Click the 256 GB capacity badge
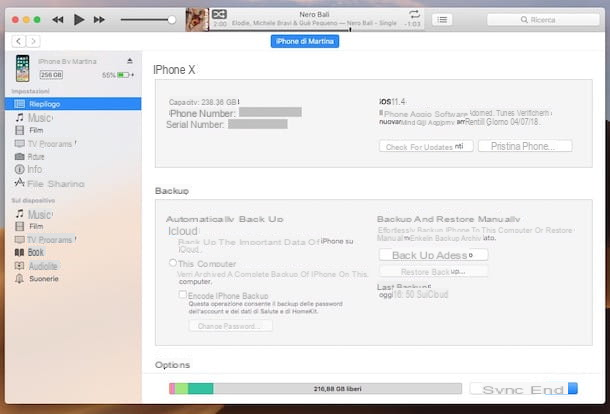The width and height of the screenshot is (610, 414). 51,75
